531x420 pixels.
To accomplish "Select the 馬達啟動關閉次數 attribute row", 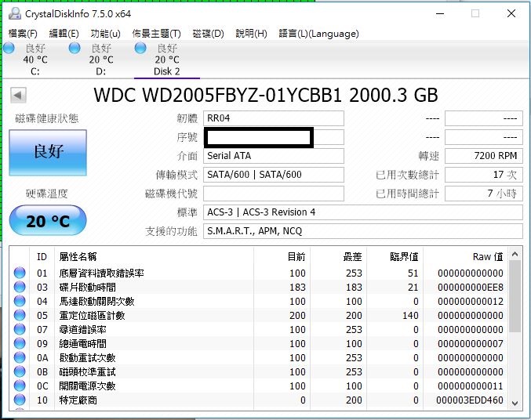I will point(260,301).
